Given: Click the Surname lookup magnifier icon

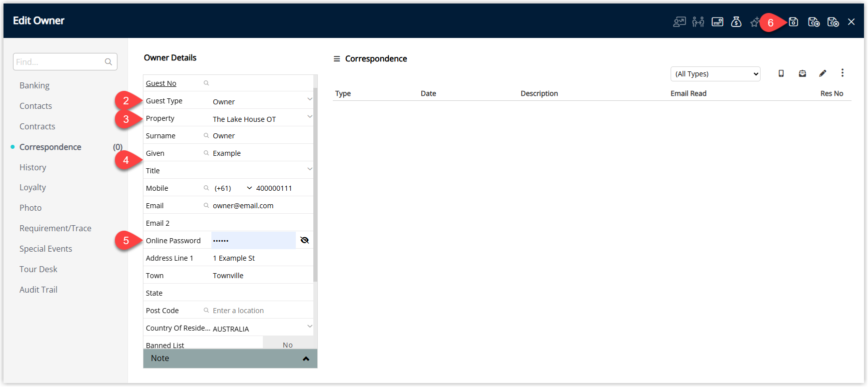Looking at the screenshot, I should pos(206,135).
